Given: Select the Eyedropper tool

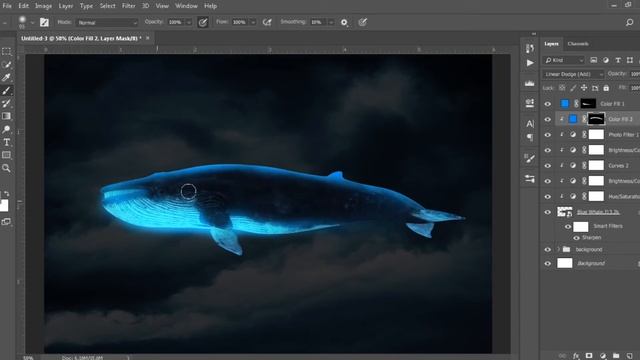Looking at the screenshot, I should click(x=6, y=78).
